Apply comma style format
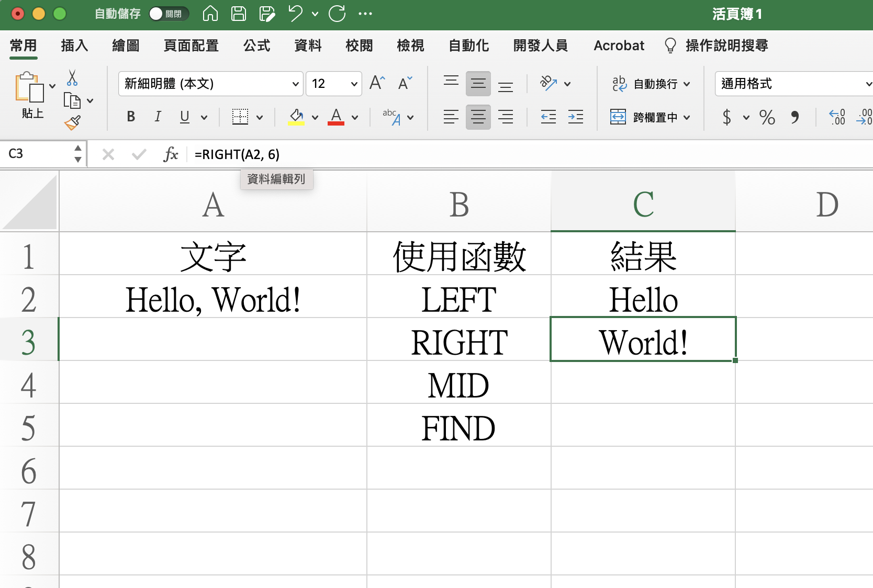873x588 pixels. (794, 117)
